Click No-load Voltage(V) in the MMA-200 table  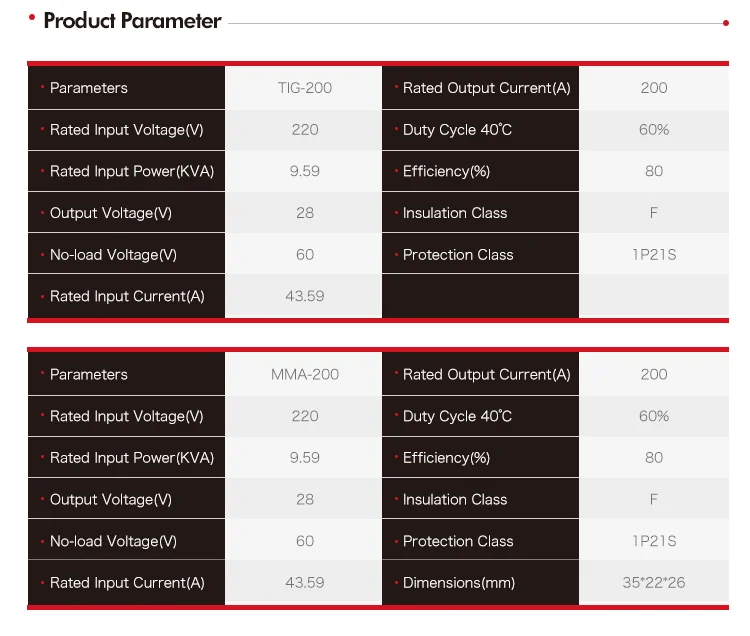(x=113, y=541)
